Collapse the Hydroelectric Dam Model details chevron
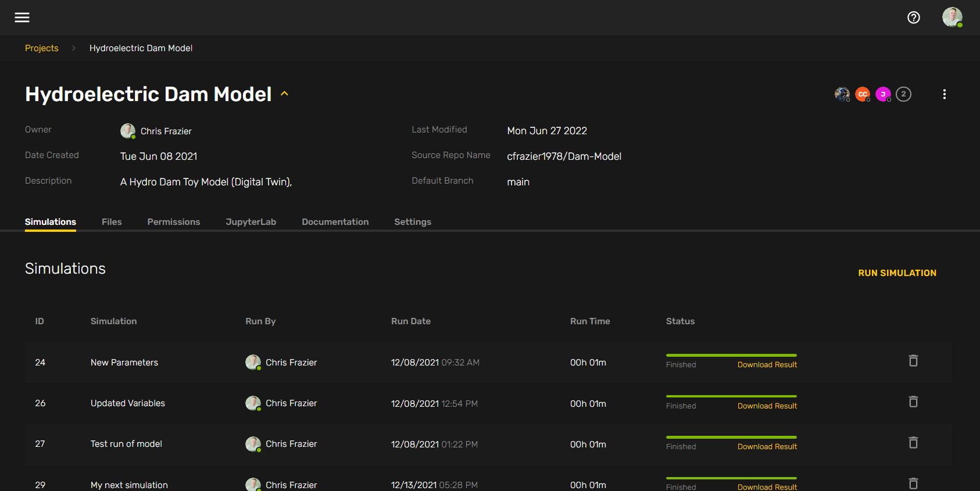Image resolution: width=980 pixels, height=491 pixels. [285, 94]
